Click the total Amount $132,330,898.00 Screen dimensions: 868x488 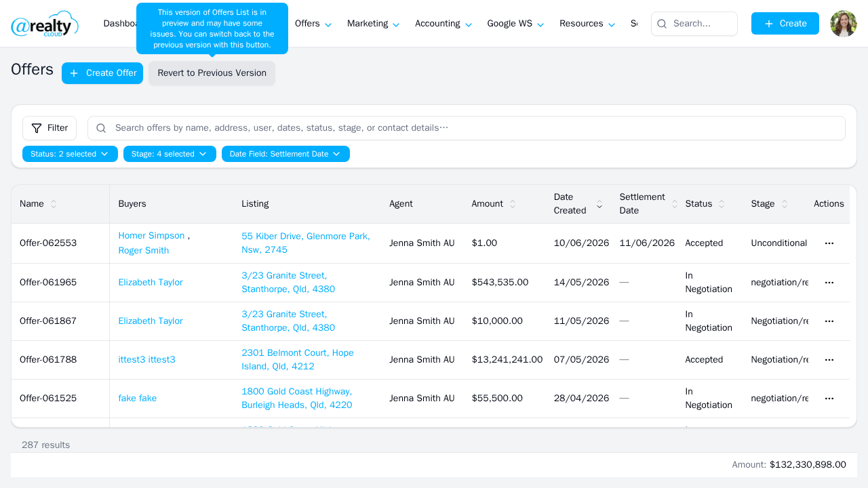point(789,465)
